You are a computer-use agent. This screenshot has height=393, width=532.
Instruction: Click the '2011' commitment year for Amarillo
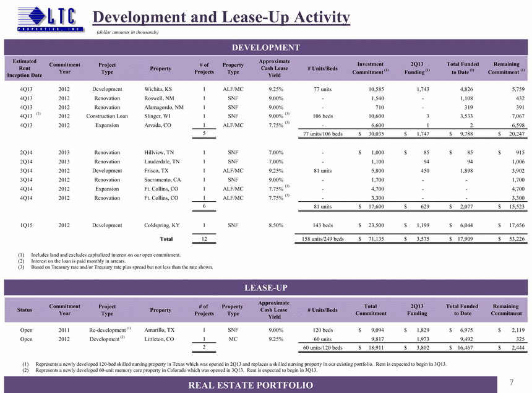(x=64, y=330)
